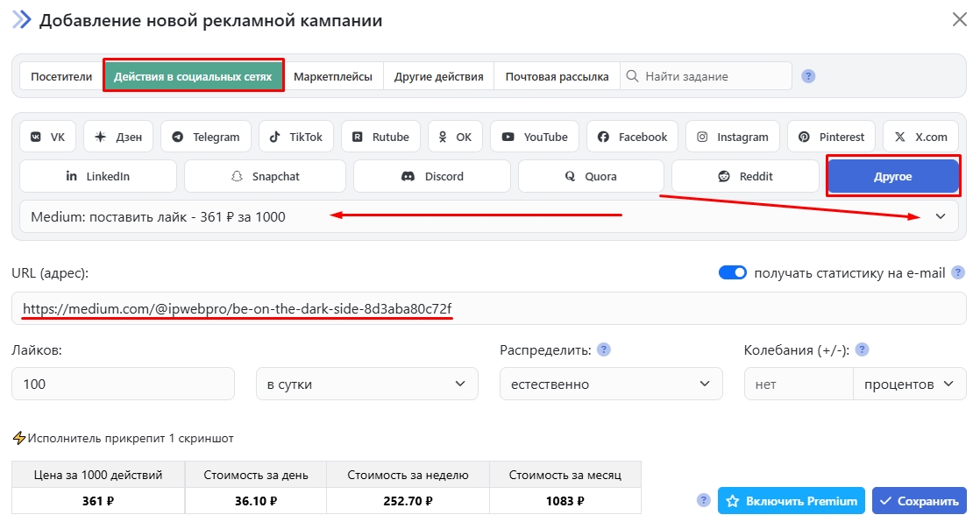Open the 'в сутки' period dropdown
The height and width of the screenshot is (522, 980).
pyautogui.click(x=366, y=384)
